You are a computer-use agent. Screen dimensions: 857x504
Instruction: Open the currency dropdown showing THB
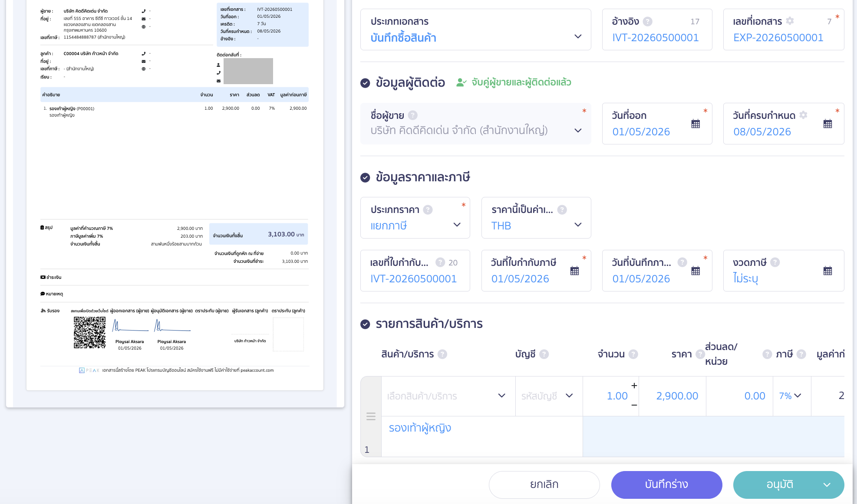pyautogui.click(x=536, y=218)
